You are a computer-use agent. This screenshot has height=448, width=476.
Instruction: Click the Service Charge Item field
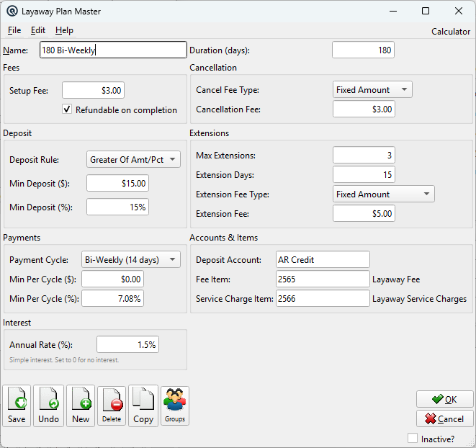[x=323, y=298]
